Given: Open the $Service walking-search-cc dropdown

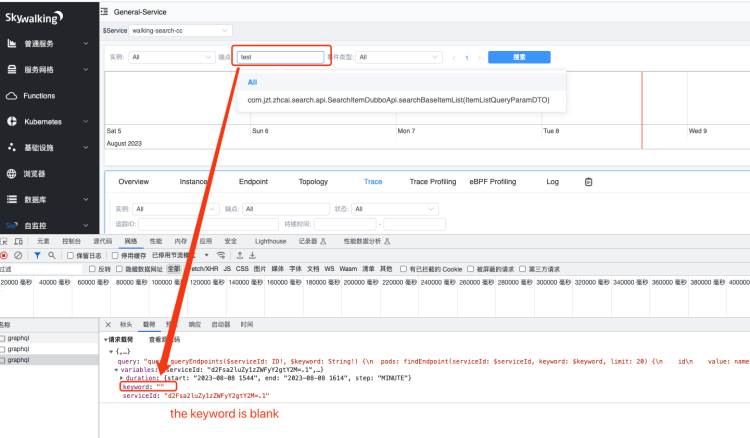Looking at the screenshot, I should pyautogui.click(x=180, y=31).
